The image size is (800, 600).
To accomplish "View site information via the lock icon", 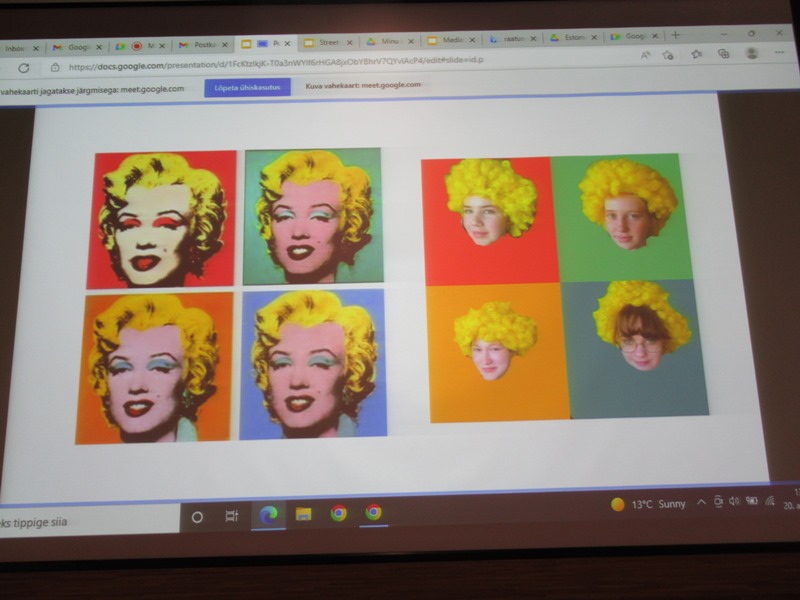I will [55, 67].
